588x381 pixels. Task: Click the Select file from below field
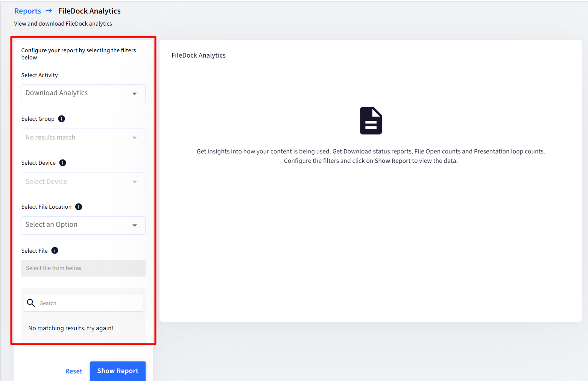click(x=83, y=268)
